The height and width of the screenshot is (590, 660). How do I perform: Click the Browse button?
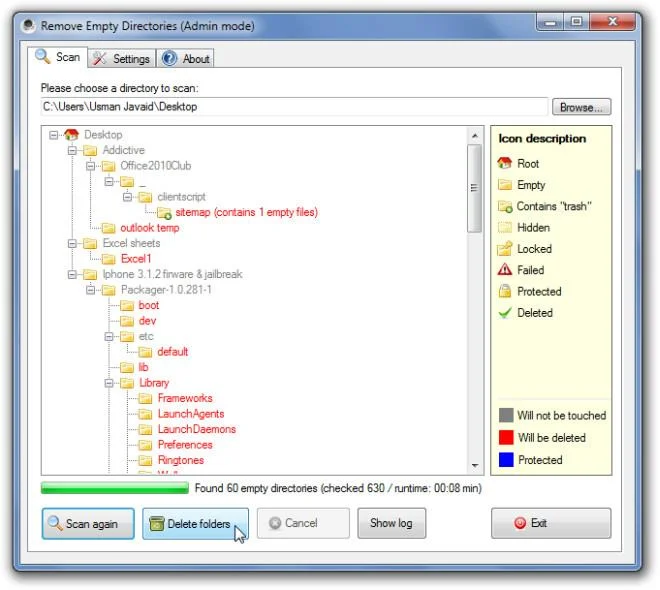[x=581, y=107]
